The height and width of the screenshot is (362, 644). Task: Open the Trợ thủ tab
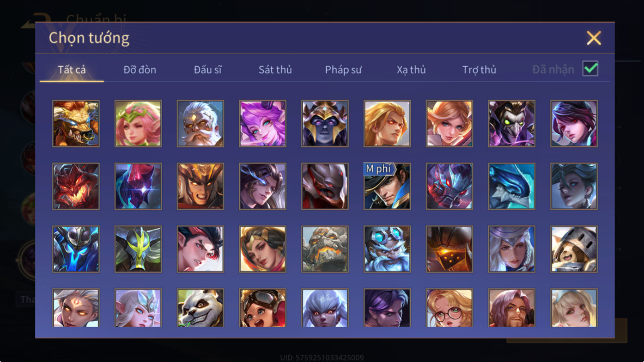click(479, 69)
